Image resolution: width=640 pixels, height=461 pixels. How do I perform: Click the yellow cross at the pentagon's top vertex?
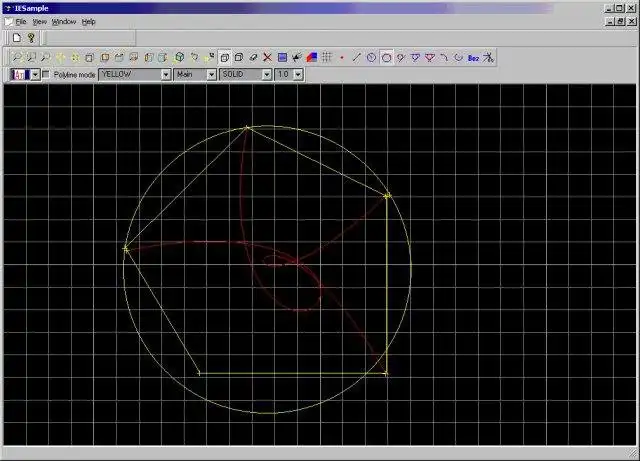pos(247,128)
